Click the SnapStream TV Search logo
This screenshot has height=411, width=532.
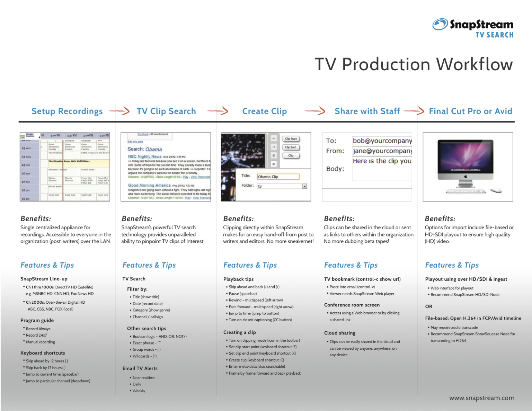pyautogui.click(x=473, y=28)
